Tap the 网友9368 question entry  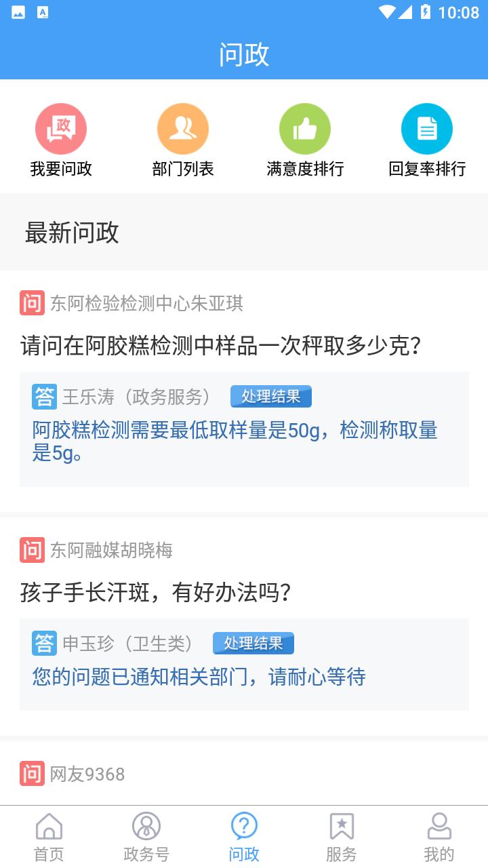pyautogui.click(x=87, y=774)
